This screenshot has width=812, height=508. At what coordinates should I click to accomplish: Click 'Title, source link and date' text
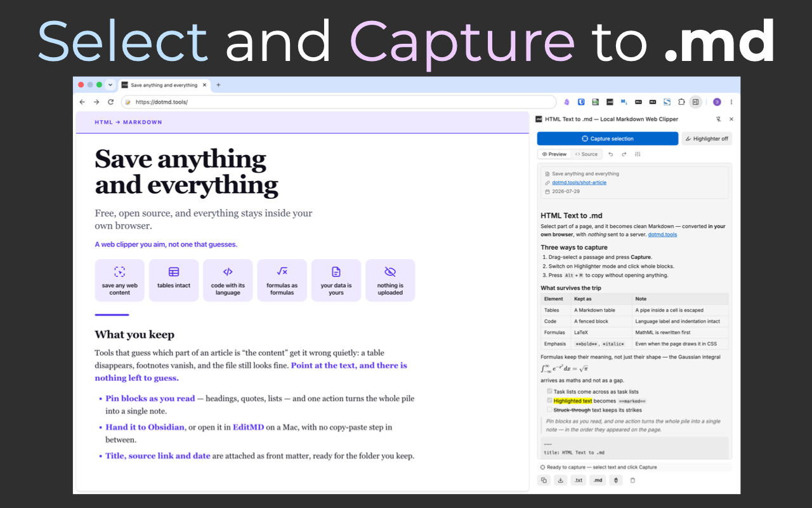click(158, 456)
